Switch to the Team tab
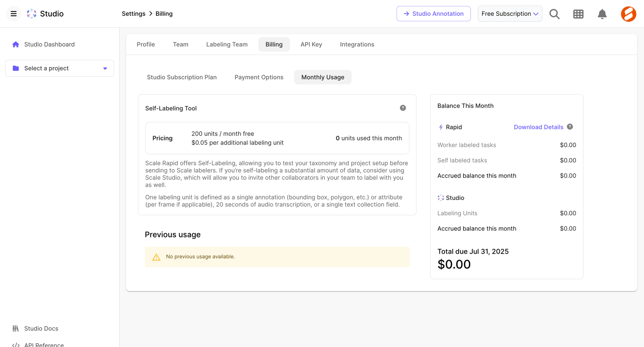The image size is (644, 347). pyautogui.click(x=181, y=44)
